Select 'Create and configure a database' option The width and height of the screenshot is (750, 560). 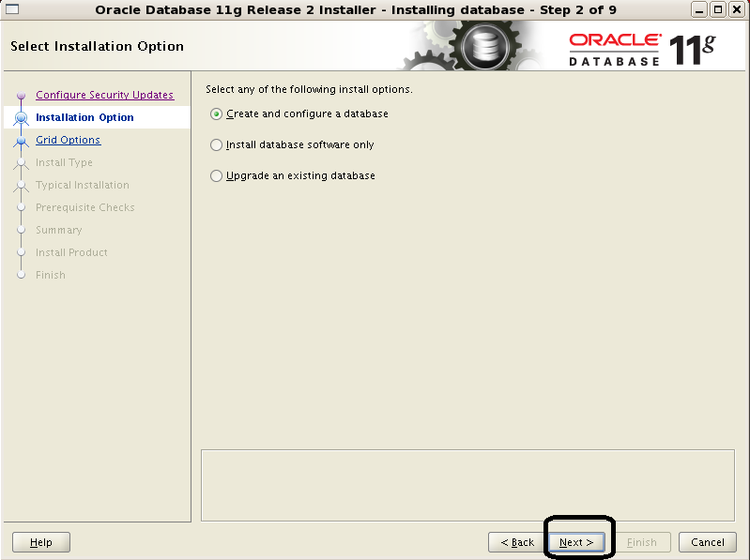point(217,114)
